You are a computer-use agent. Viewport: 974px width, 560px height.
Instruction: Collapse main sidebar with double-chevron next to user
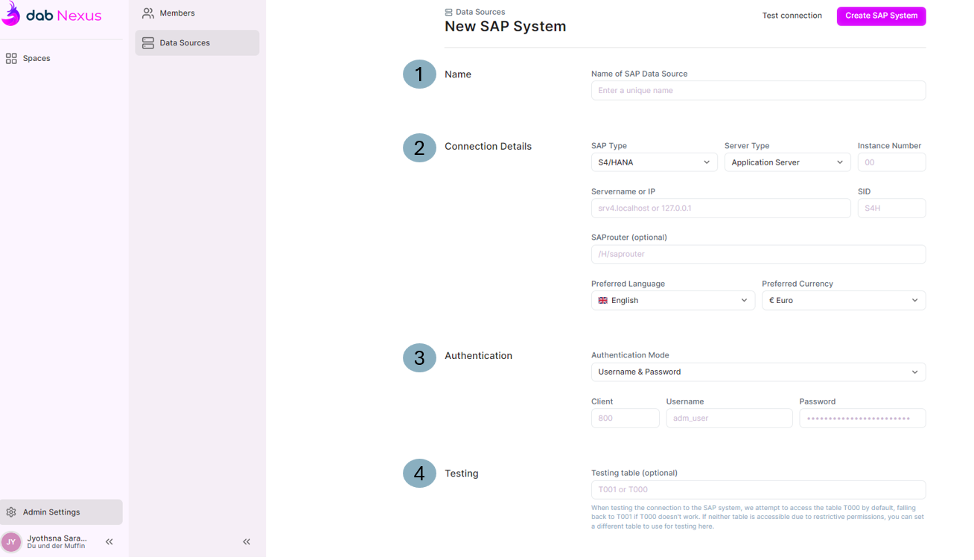109,542
